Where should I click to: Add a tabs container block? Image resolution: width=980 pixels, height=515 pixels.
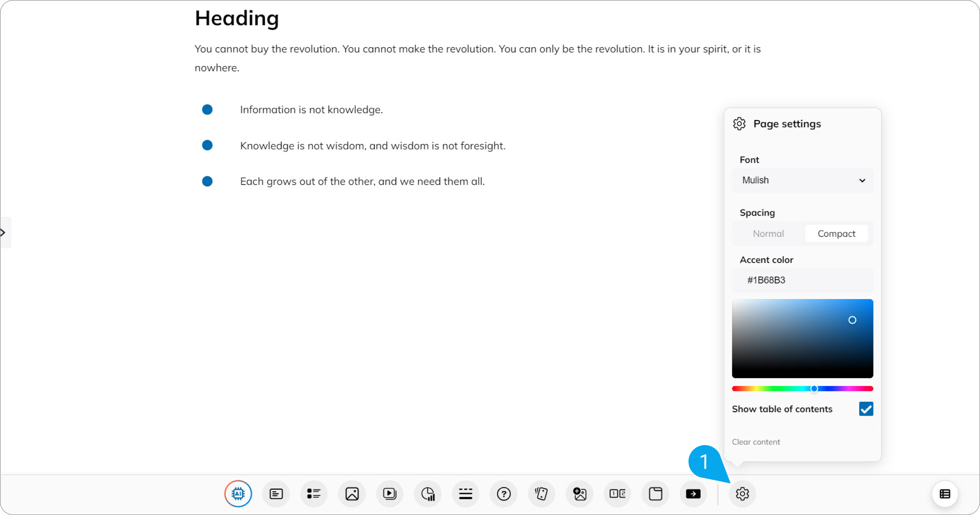655,494
